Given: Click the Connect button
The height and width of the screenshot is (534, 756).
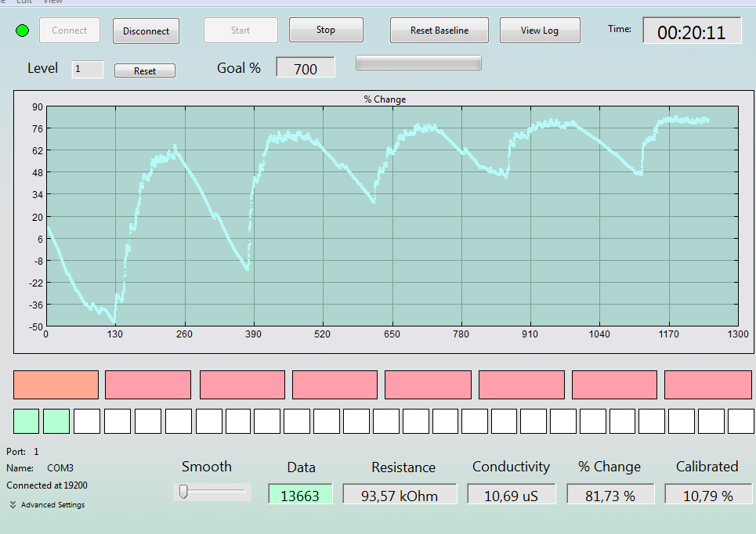Looking at the screenshot, I should 70,31.
